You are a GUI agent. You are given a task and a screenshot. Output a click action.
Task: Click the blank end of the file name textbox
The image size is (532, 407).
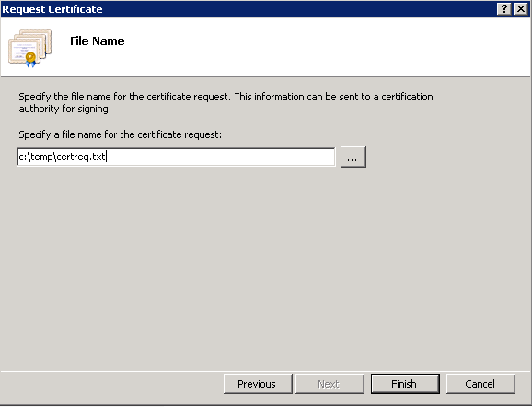tap(221, 157)
